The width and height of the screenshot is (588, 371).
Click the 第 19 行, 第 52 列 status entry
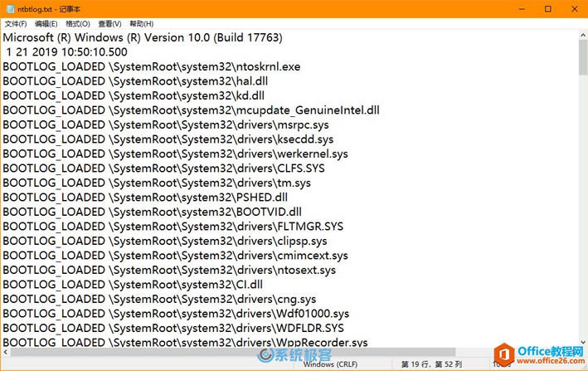431,364
